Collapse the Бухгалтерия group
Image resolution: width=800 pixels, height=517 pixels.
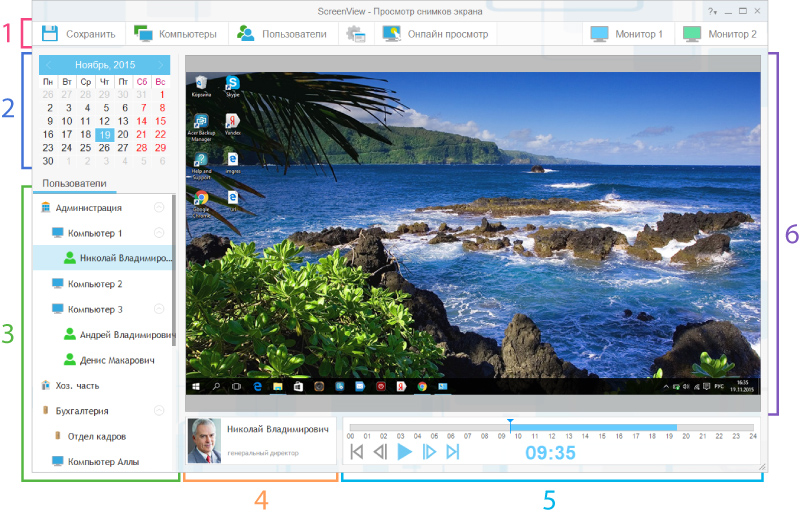coord(159,411)
